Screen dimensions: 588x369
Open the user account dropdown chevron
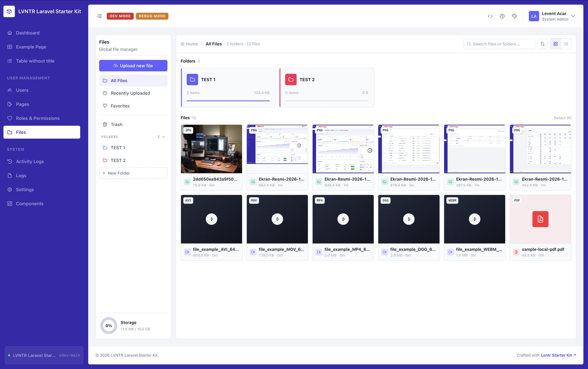(x=573, y=16)
